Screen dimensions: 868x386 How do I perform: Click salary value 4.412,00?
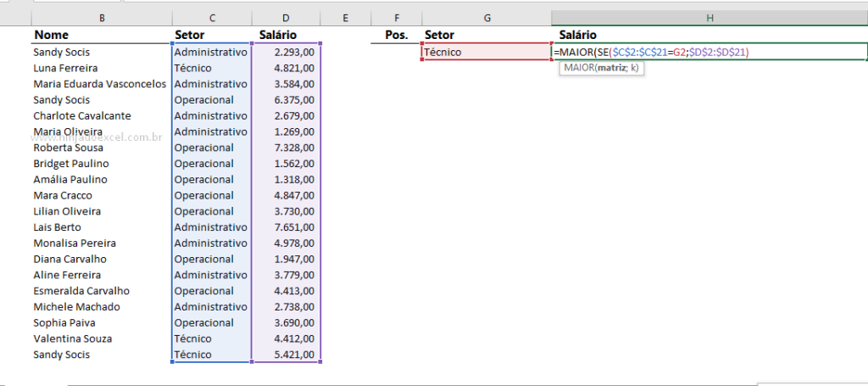click(x=294, y=338)
